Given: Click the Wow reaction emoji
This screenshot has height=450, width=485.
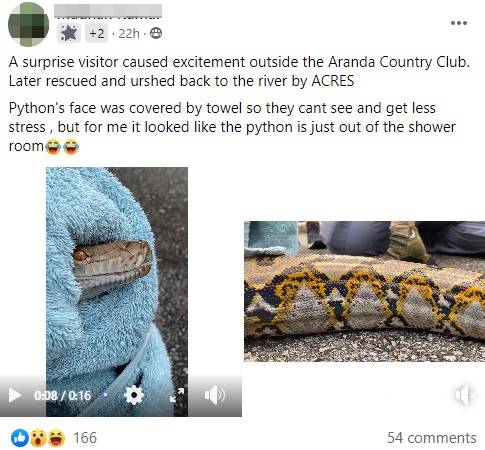Looking at the screenshot, I should [x=38, y=438].
